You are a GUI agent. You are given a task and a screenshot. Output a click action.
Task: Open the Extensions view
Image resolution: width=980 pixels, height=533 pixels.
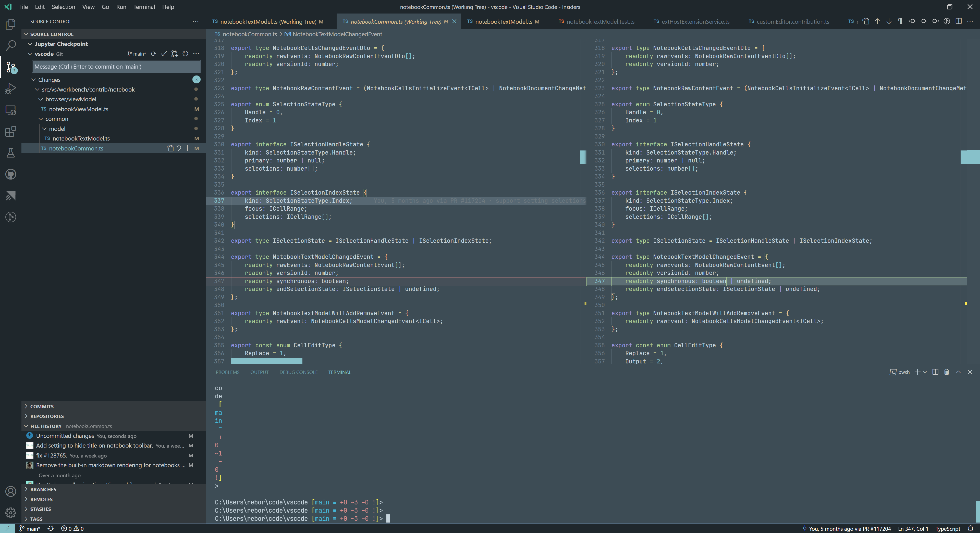[11, 132]
